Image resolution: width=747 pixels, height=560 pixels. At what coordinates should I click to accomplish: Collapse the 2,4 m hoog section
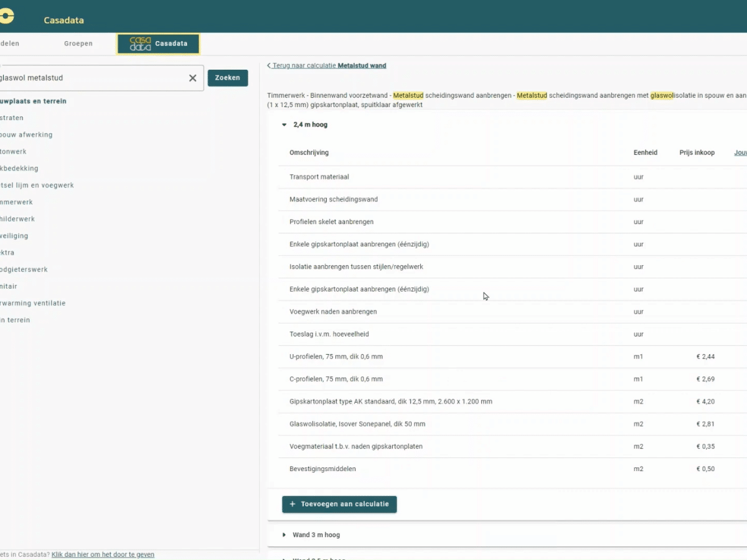click(x=284, y=124)
